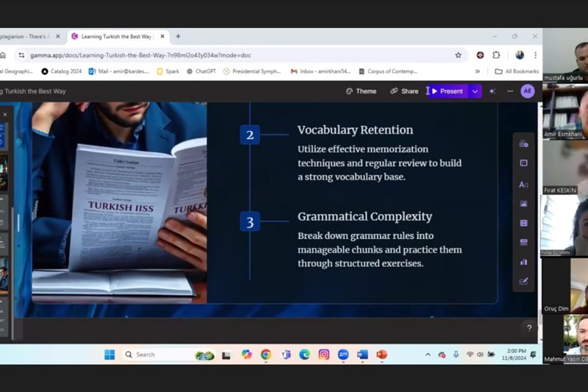
Task: Select the charts and diagrams sidebar icon
Action: pos(523,262)
